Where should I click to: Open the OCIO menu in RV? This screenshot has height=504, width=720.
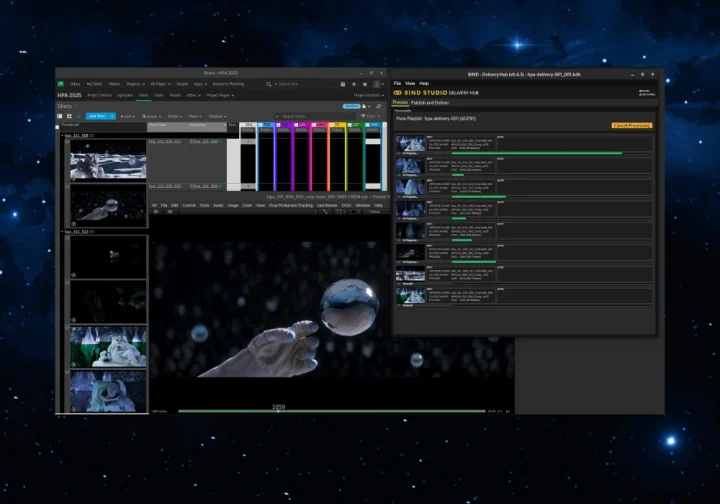coord(346,206)
